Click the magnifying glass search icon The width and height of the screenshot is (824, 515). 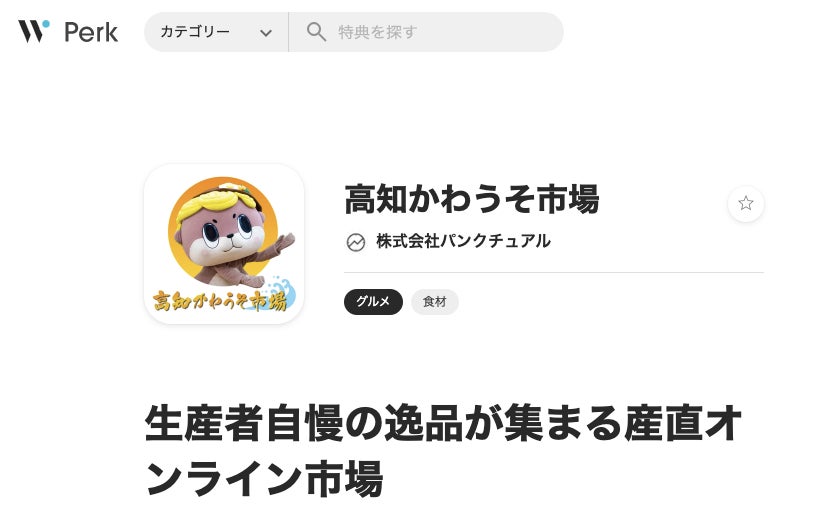[316, 32]
